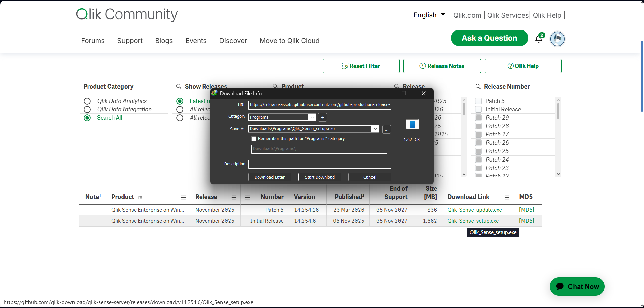Image resolution: width=644 pixels, height=308 pixels.
Task: Open the Product column menu icon
Action: coord(183,197)
